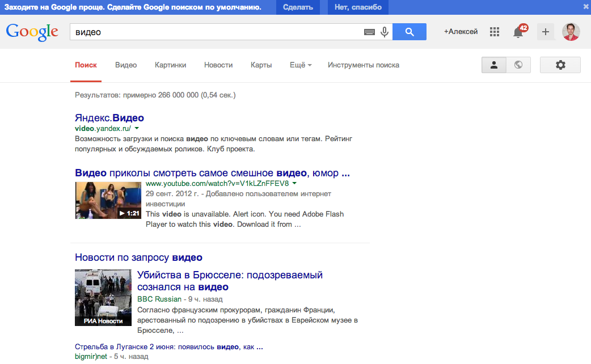Click the bigmir)net source text
This screenshot has height=364, width=591.
coord(91,357)
